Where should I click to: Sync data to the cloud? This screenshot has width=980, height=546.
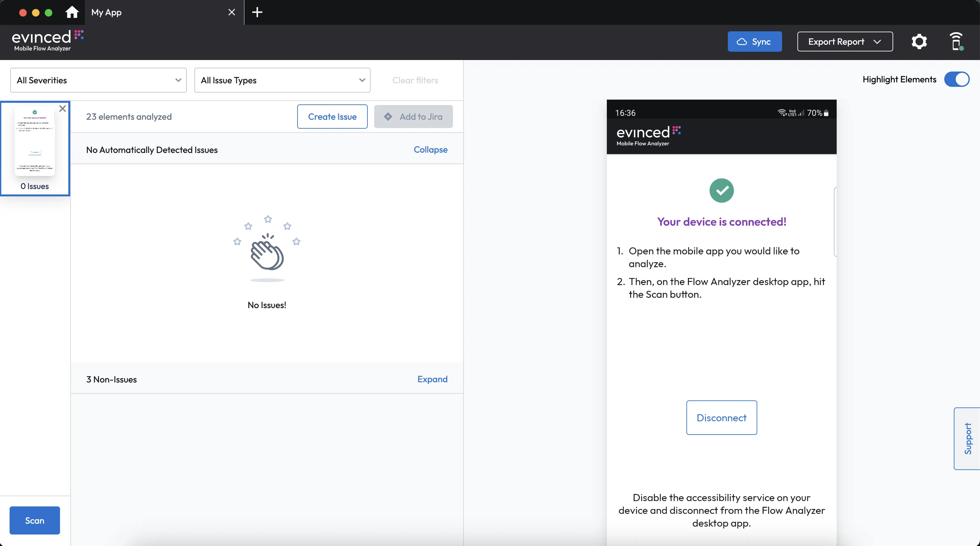pyautogui.click(x=754, y=42)
